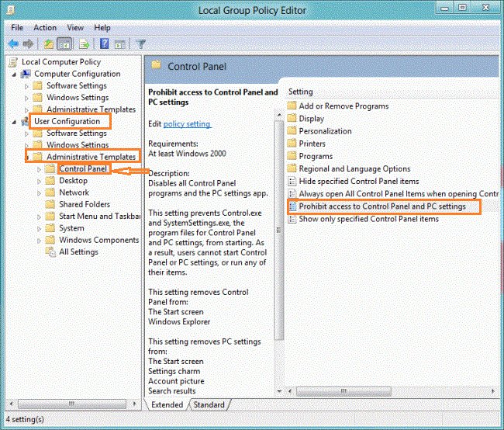Click the Back arrow toolbar icon
Viewport: 504px width, 430px height.
(13, 43)
